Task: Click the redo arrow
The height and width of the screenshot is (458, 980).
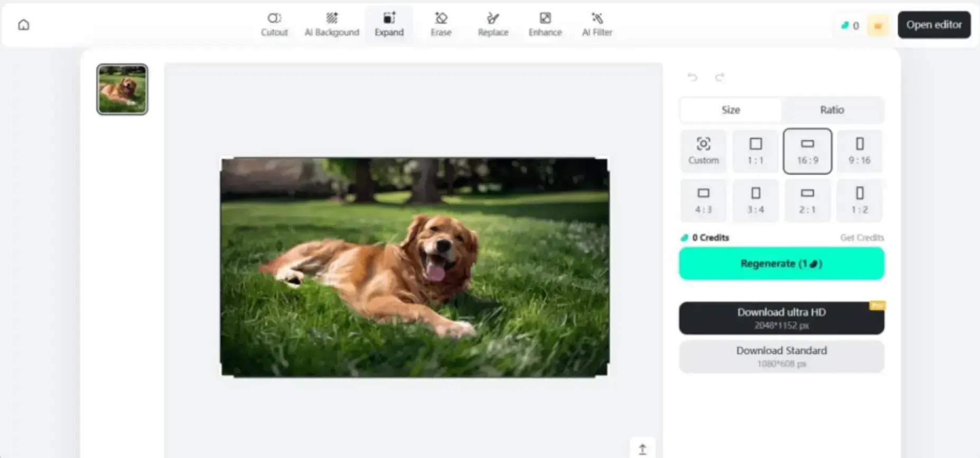Action: pos(719,77)
